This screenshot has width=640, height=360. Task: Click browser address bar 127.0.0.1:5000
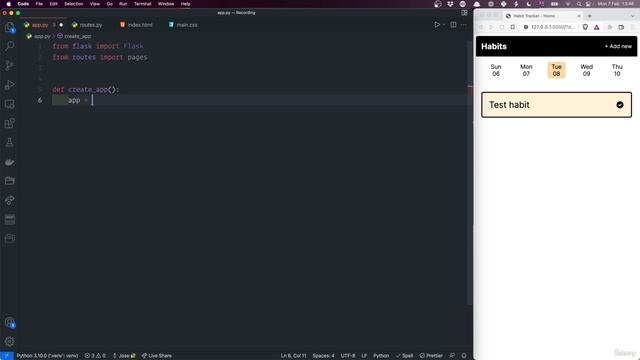point(552,27)
